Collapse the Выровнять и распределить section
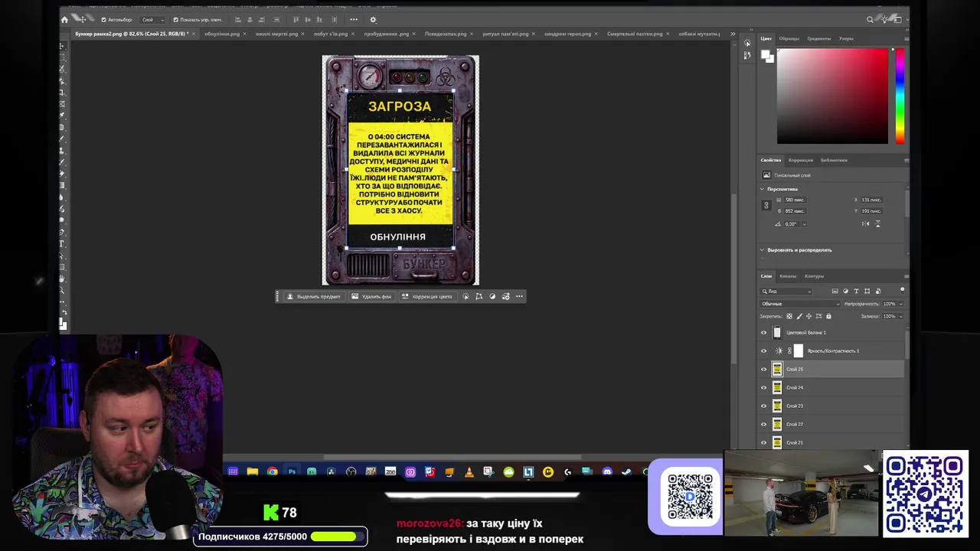Viewport: 980px width, 551px height. pos(762,249)
